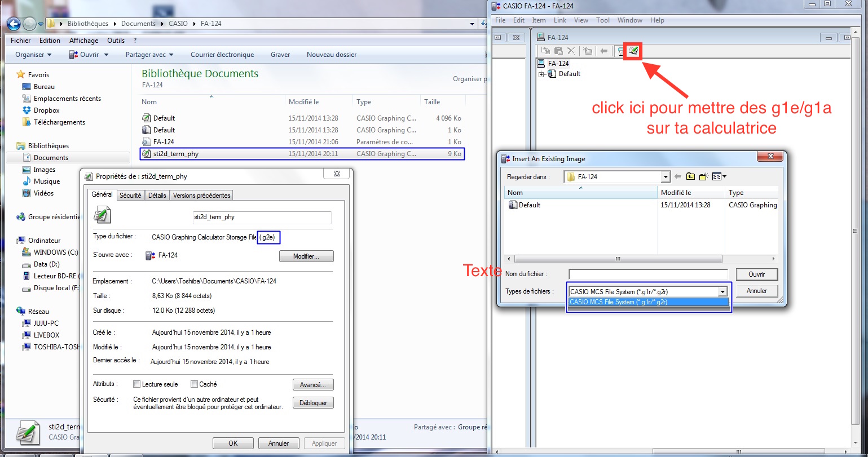
Task: Open the Tool menu in FA-124
Action: tap(603, 20)
